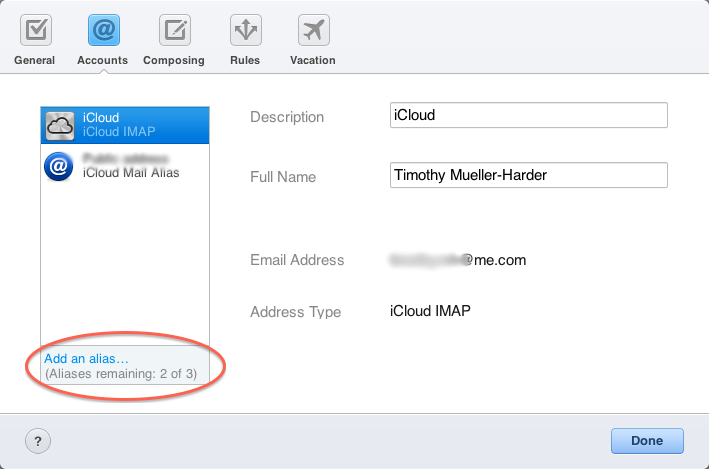Image resolution: width=709 pixels, height=469 pixels.
Task: Click the "Add an alias…" link
Action: (x=87, y=358)
